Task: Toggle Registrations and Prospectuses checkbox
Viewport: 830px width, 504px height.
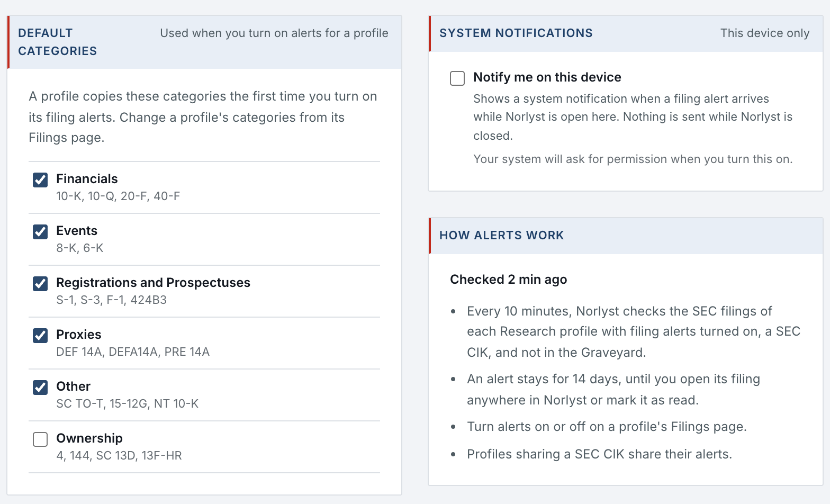Action: [x=40, y=284]
